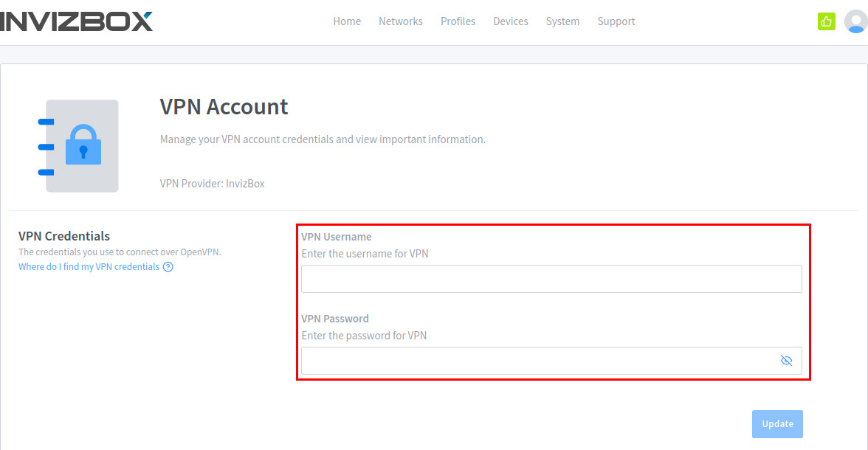The width and height of the screenshot is (868, 450).
Task: Click the VPN Account page heading
Action: tap(224, 107)
